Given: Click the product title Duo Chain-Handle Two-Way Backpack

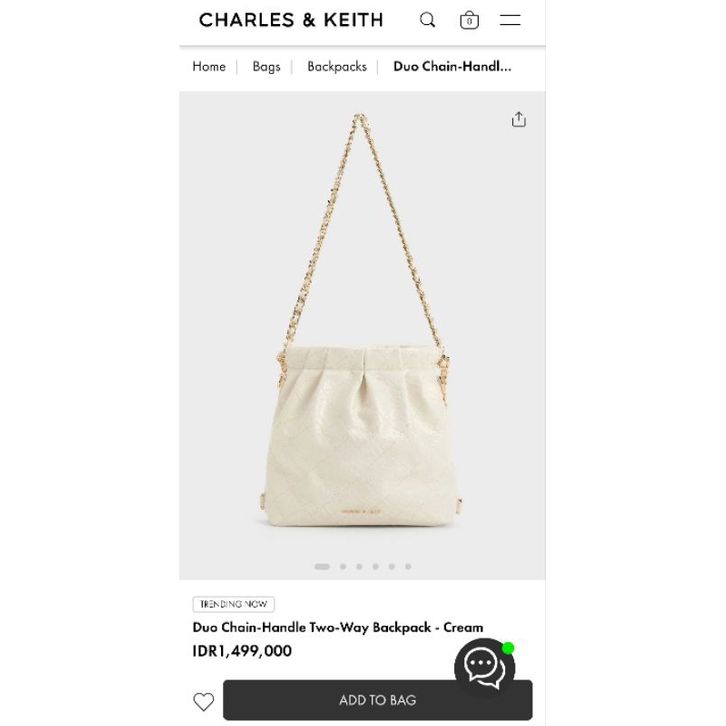Looking at the screenshot, I should coord(312,627).
